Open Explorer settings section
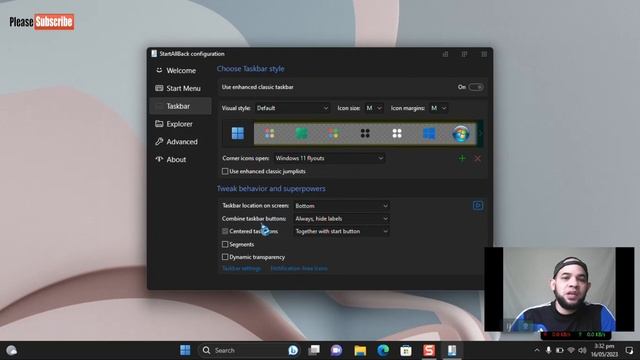640x360 pixels. click(180, 124)
